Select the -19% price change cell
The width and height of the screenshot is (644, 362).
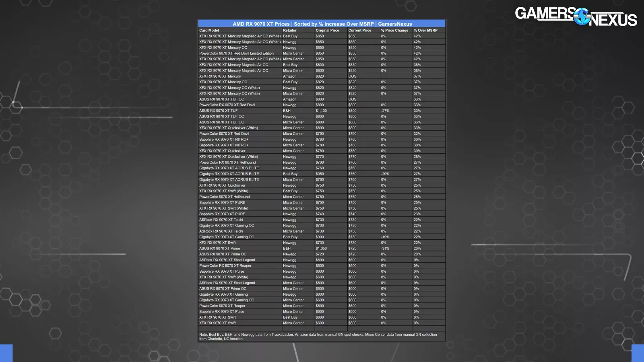[385, 237]
